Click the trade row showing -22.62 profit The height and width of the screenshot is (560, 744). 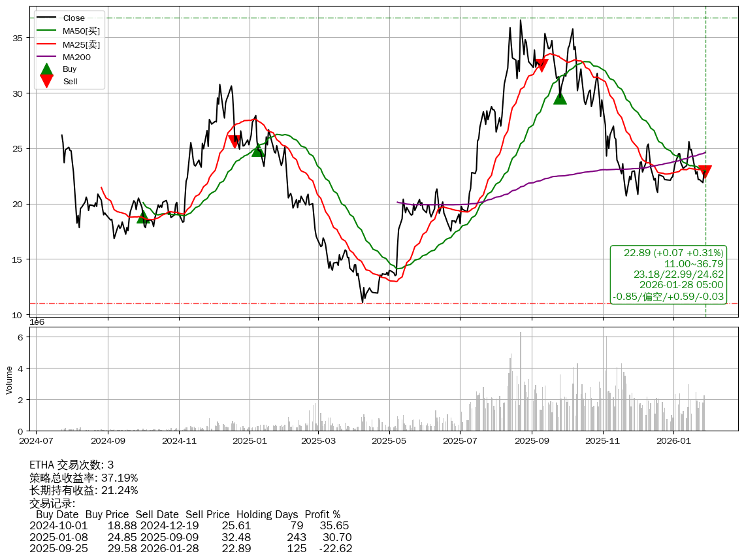[191, 548]
